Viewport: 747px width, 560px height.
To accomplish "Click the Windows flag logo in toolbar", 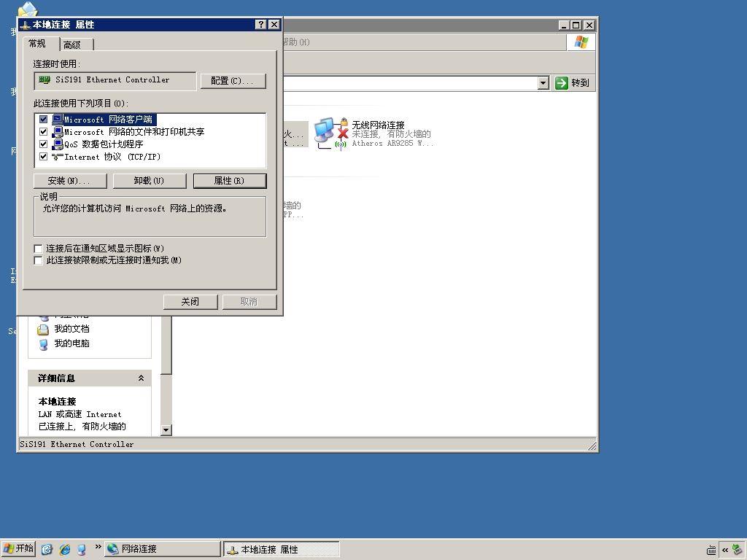I will click(581, 42).
